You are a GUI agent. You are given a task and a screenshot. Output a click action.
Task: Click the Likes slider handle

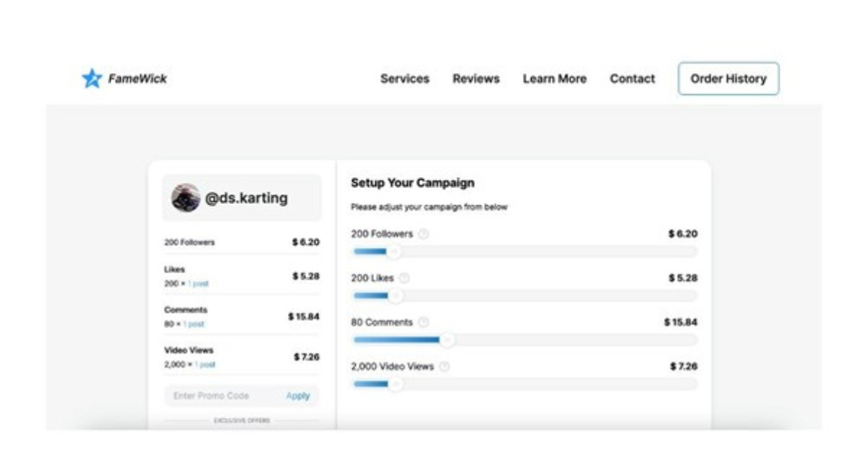coord(395,296)
